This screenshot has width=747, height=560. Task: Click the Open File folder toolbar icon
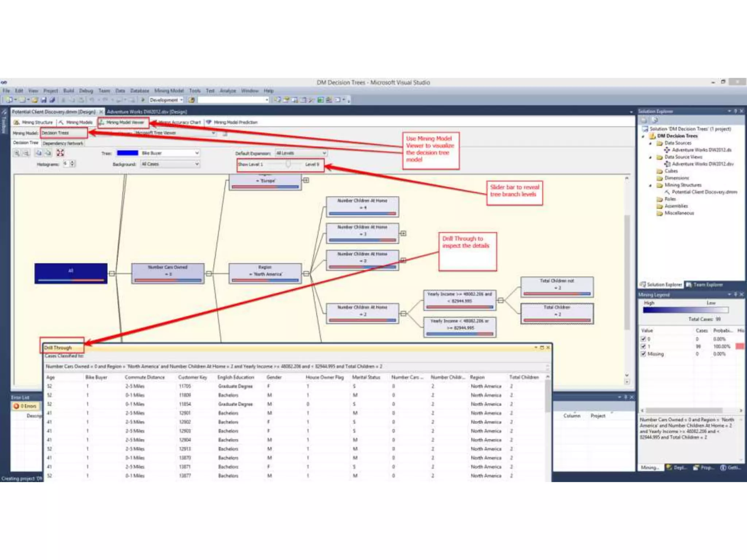[x=35, y=100]
